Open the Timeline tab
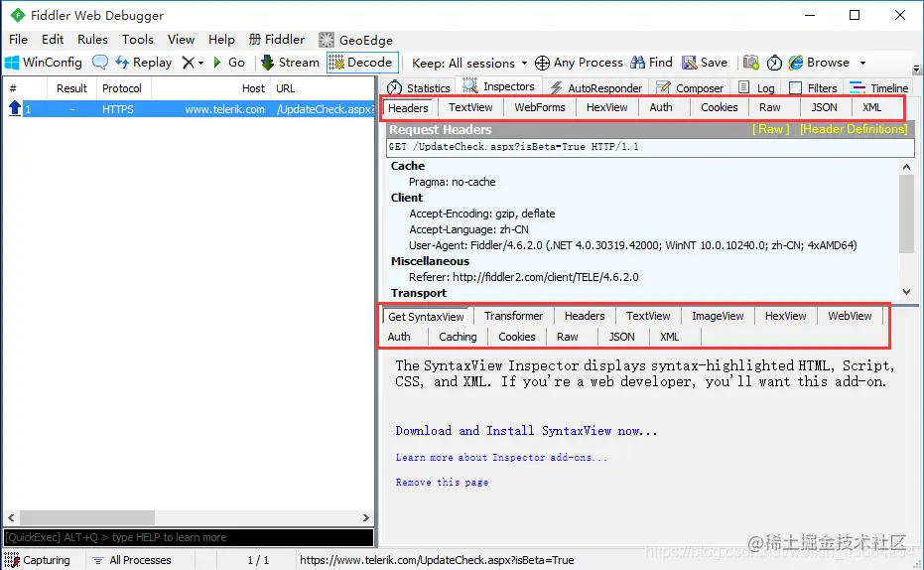Screen dimensions: 924x570 879,87
